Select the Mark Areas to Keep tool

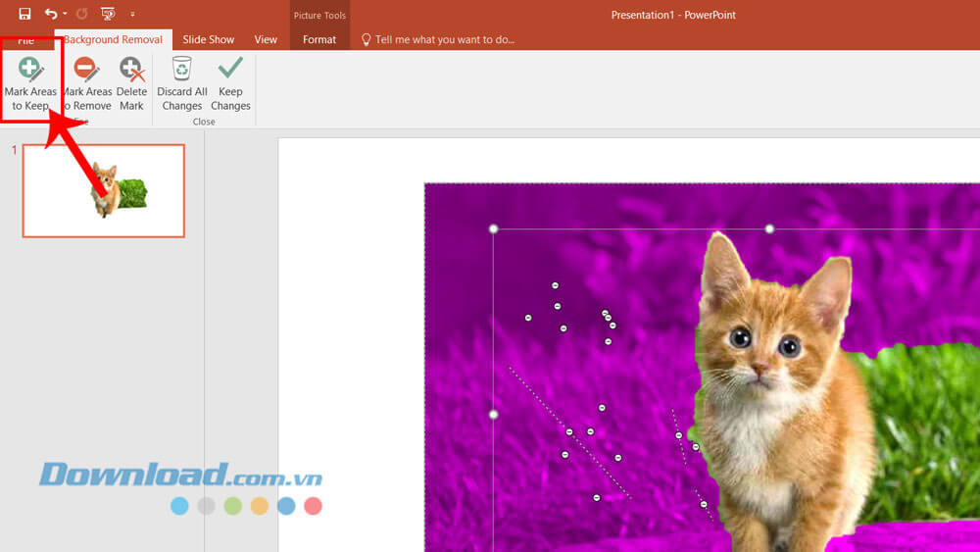(x=30, y=83)
